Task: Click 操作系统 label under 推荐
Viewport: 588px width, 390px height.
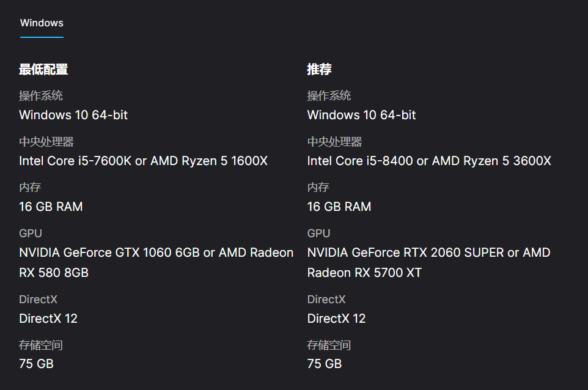Action: [329, 95]
